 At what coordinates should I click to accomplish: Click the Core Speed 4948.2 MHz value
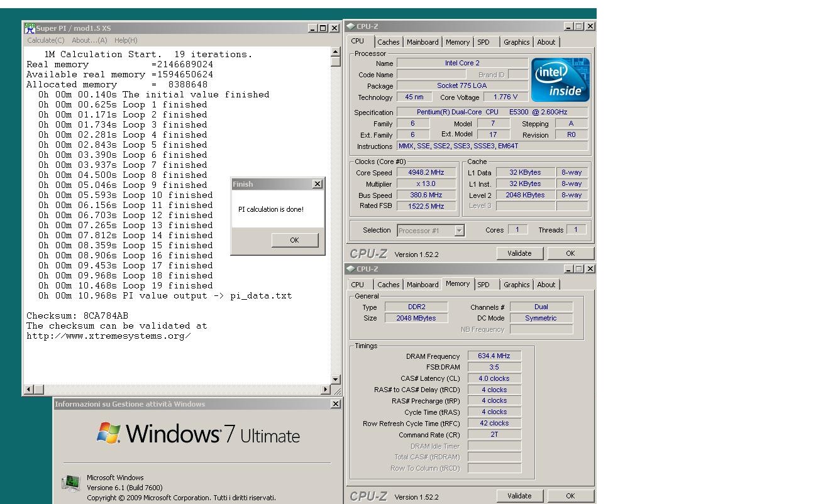(x=426, y=172)
